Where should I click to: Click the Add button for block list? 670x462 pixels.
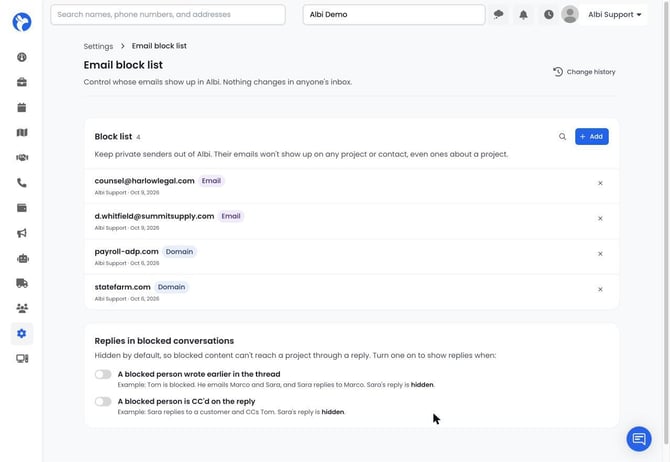[x=591, y=137]
